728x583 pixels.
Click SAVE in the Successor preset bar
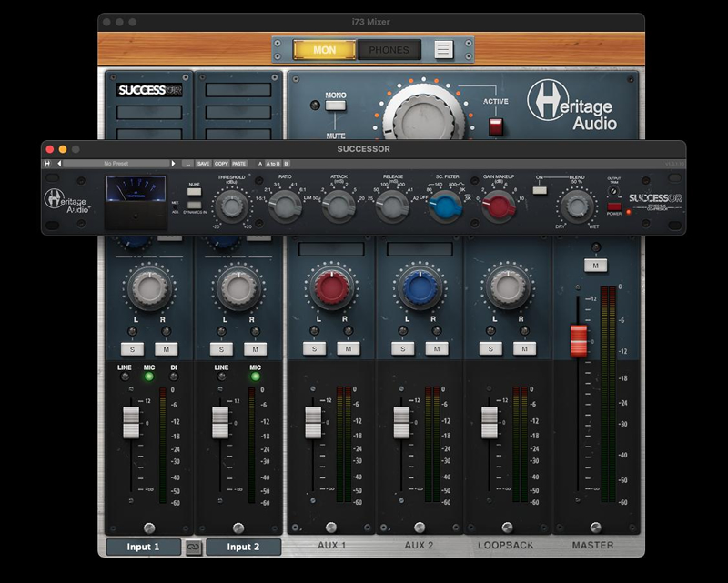203,164
